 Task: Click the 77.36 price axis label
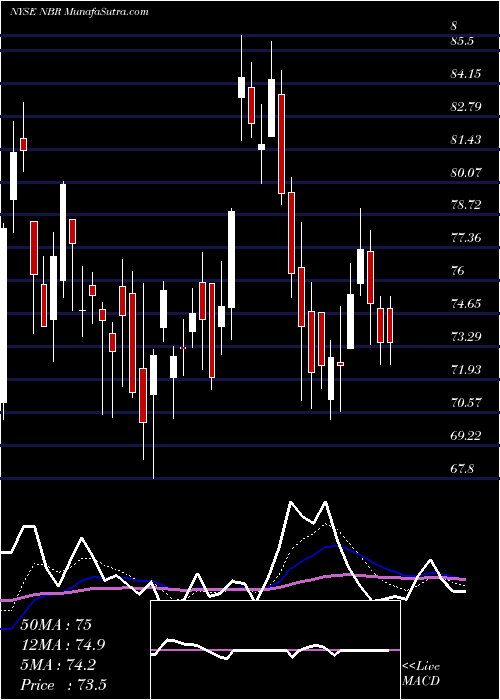(x=467, y=238)
